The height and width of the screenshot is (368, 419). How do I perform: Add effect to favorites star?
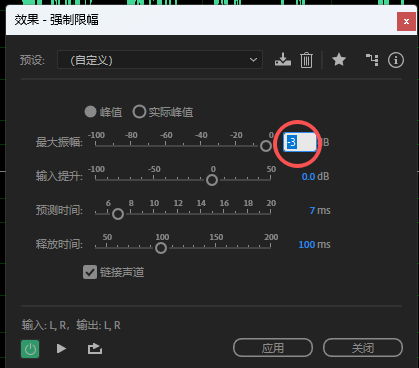point(339,60)
